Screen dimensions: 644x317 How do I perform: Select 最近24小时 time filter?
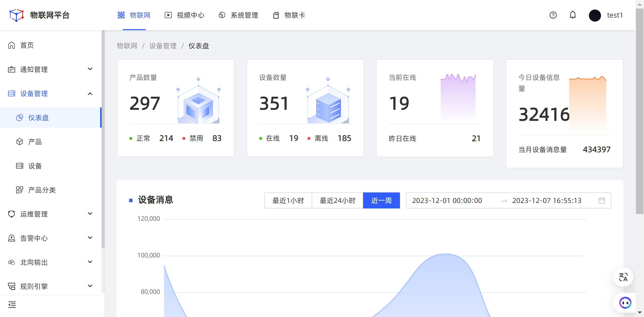pyautogui.click(x=338, y=200)
